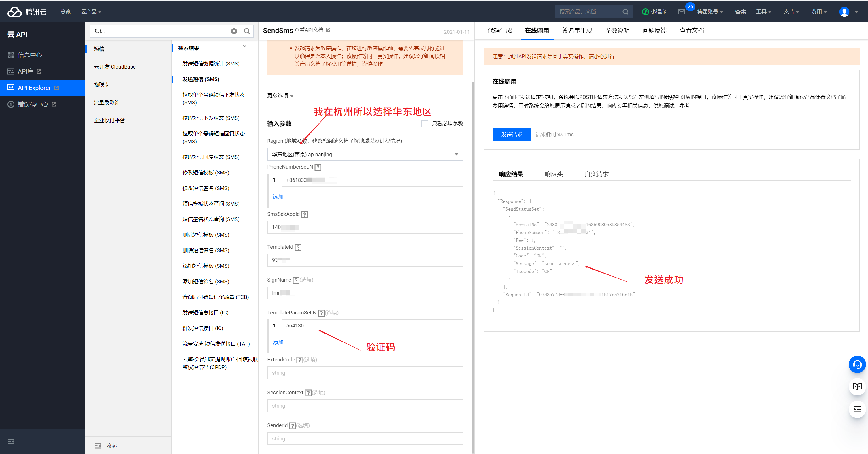Image resolution: width=868 pixels, height=454 pixels.
Task: Click the 发送请求 button
Action: [x=512, y=135]
